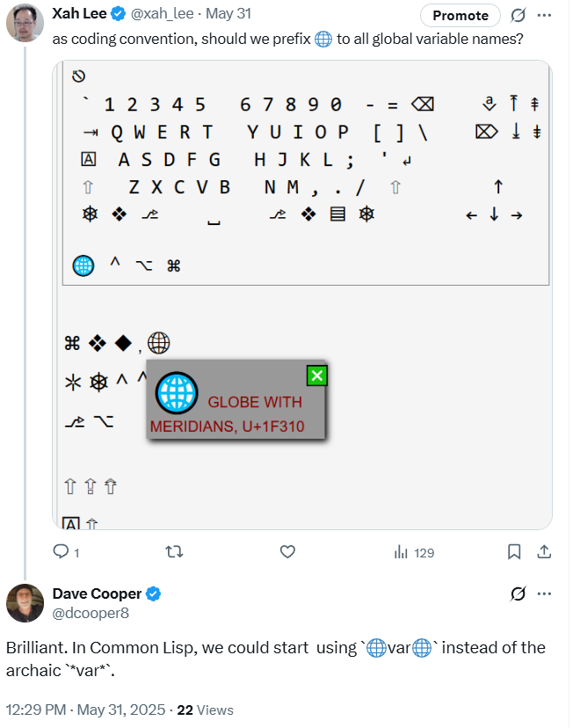Open the Dave Cooper profile name link
The image size is (573, 728).
(97, 594)
